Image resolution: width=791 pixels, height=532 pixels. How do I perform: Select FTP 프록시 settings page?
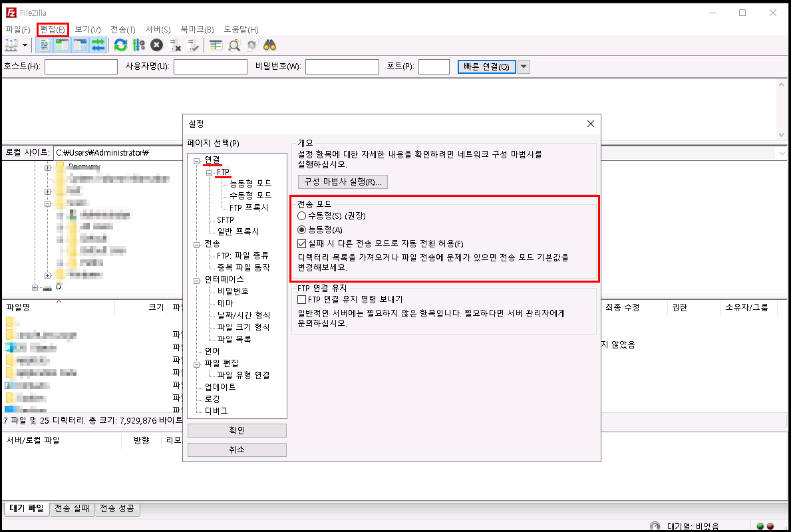[x=249, y=207]
